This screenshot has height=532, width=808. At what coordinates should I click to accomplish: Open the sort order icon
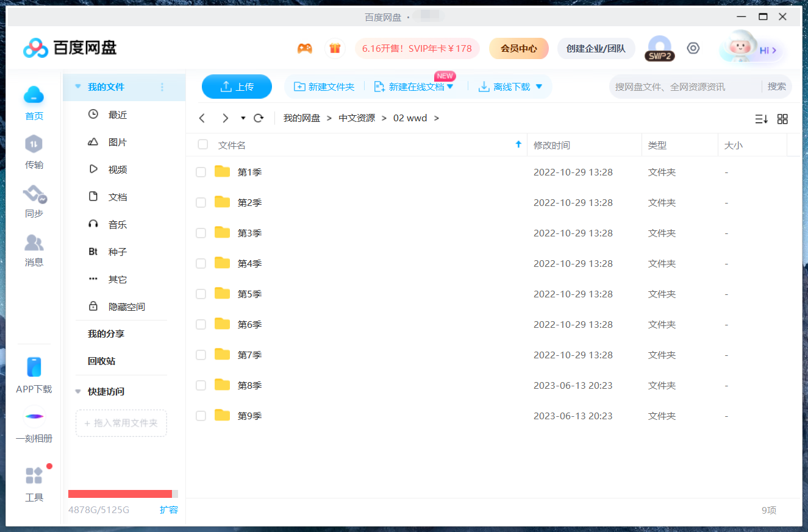761,119
